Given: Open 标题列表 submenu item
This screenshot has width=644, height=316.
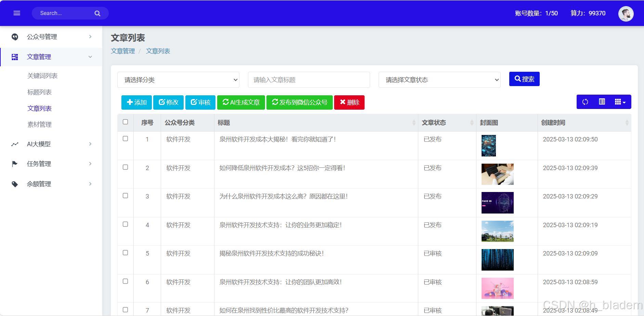Looking at the screenshot, I should tap(40, 92).
